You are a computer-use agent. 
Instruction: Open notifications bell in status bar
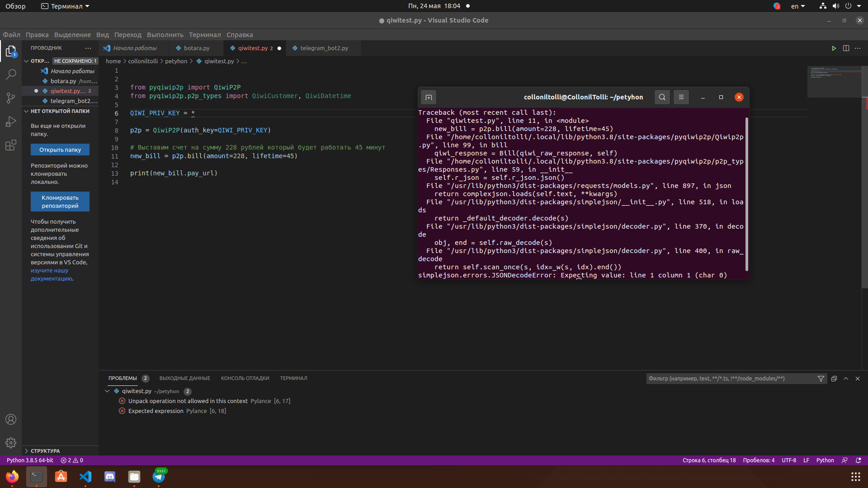point(859,460)
